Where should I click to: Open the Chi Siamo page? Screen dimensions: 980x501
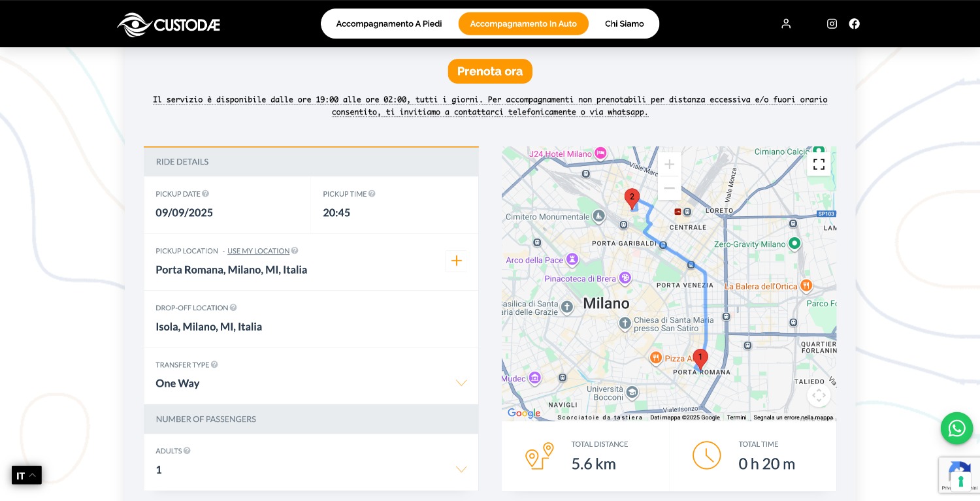(x=625, y=24)
